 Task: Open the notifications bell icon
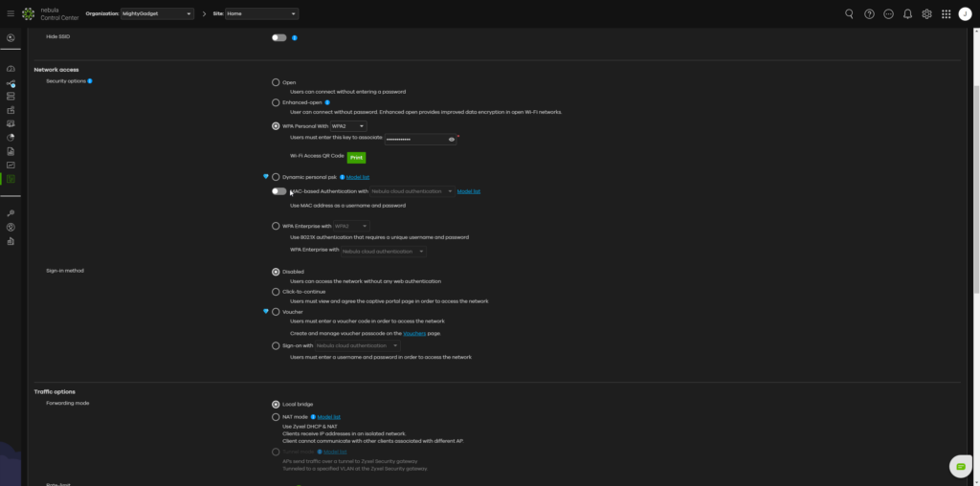pos(907,13)
